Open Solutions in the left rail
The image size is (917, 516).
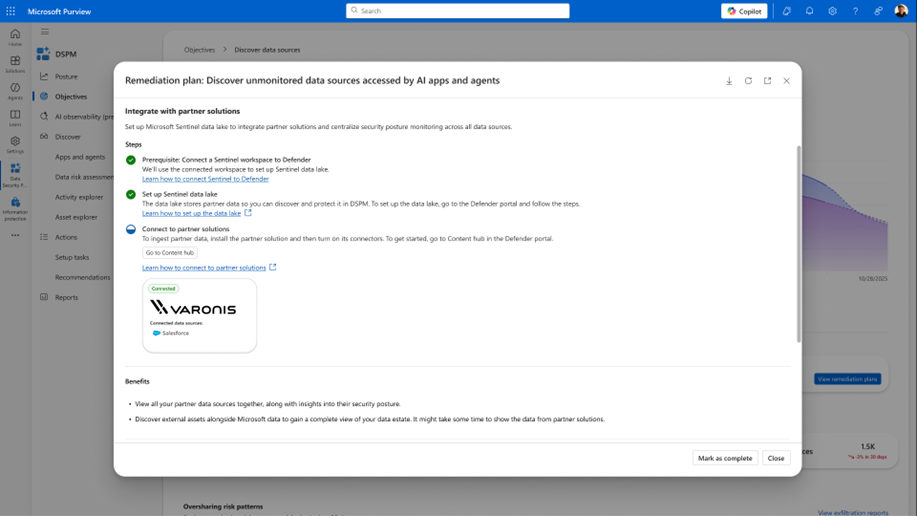pos(15,64)
